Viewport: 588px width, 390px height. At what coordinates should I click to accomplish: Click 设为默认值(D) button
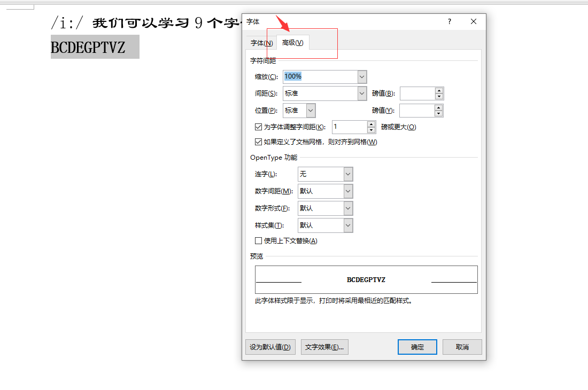(270, 347)
